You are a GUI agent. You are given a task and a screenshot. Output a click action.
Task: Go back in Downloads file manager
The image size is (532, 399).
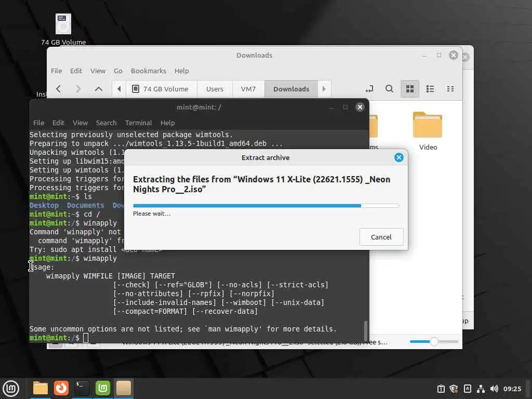coord(58,89)
